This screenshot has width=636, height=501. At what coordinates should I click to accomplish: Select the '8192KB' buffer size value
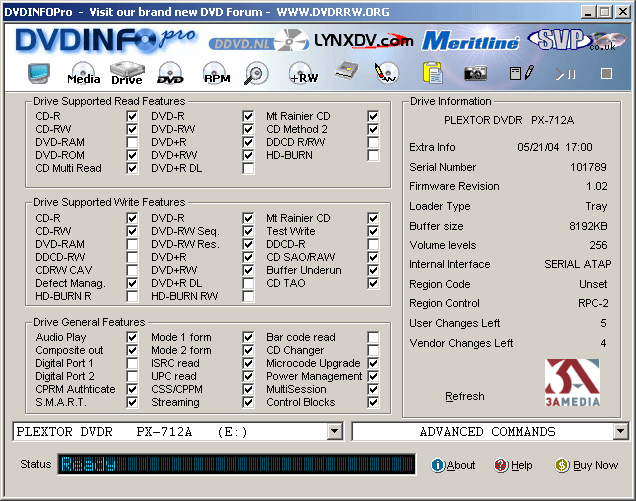coord(588,226)
